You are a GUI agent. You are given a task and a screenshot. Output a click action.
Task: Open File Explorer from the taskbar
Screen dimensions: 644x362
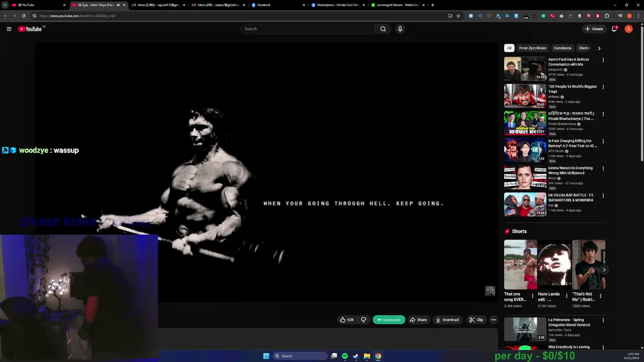pyautogui.click(x=367, y=356)
